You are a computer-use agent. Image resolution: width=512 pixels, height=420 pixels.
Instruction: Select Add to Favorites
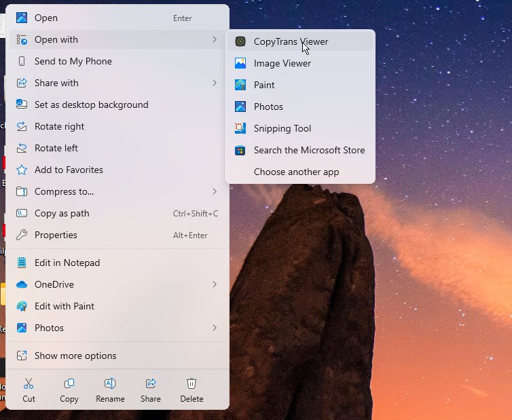tap(117, 170)
